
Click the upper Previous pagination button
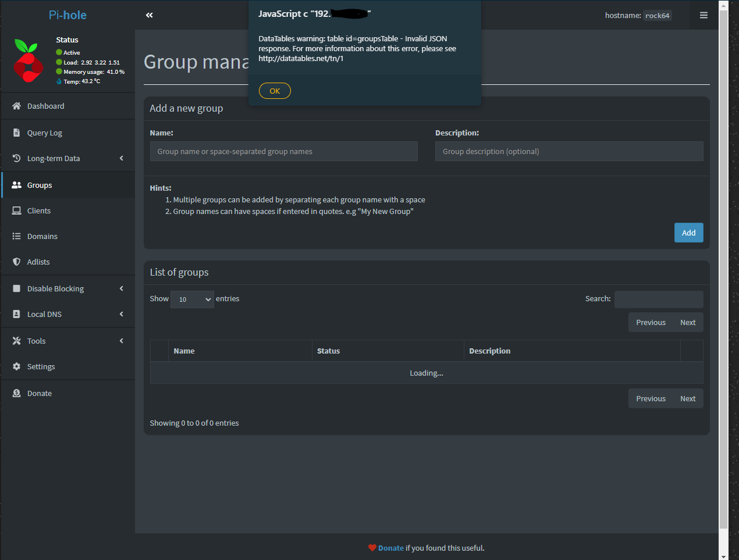pos(651,322)
